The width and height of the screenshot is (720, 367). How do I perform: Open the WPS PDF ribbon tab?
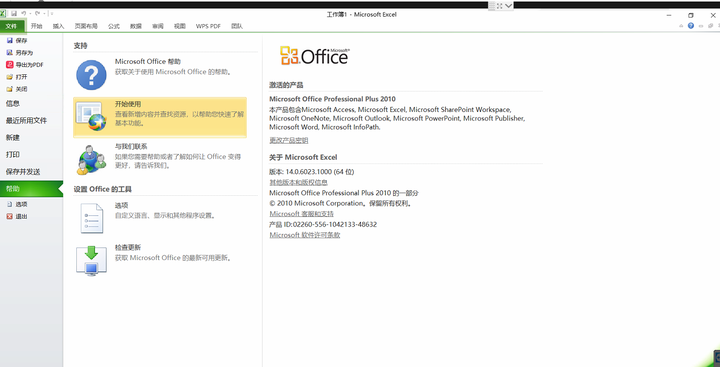pyautogui.click(x=208, y=26)
